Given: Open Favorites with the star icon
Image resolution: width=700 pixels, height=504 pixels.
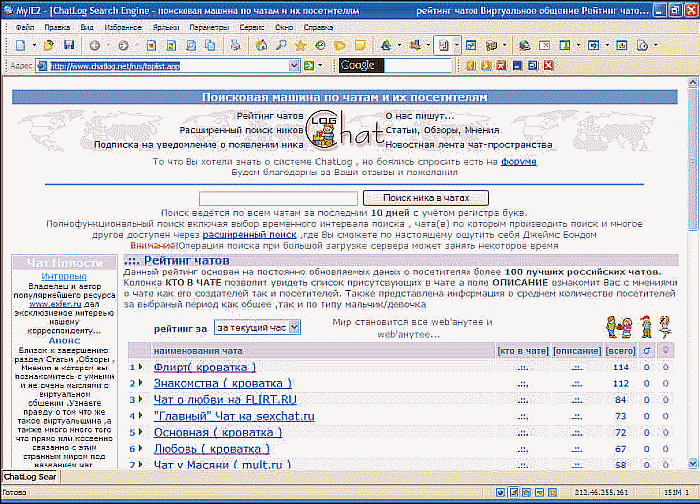Looking at the screenshot, I should (x=300, y=45).
